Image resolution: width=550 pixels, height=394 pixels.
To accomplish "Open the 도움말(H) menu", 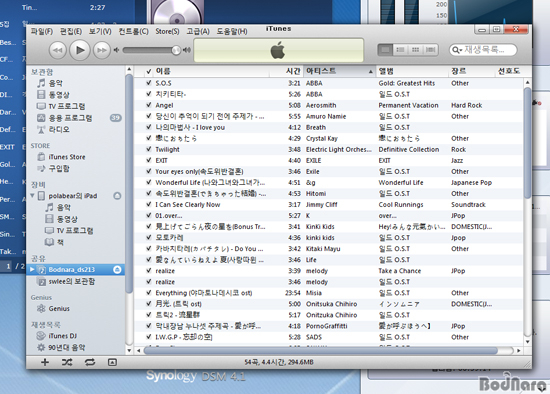I will pos(232,31).
